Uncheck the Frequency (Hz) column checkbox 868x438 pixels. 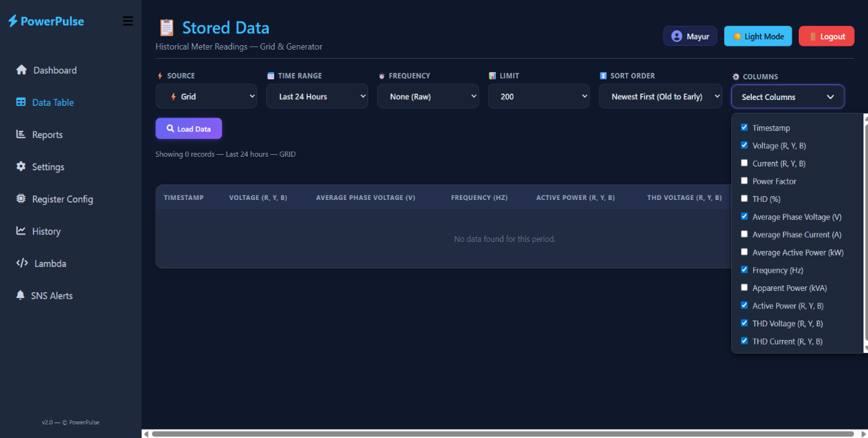coord(744,270)
